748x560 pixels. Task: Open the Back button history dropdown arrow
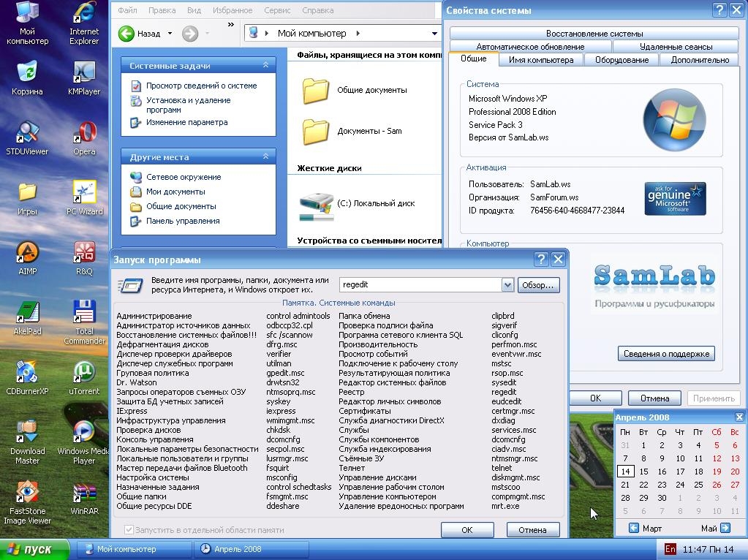[170, 34]
